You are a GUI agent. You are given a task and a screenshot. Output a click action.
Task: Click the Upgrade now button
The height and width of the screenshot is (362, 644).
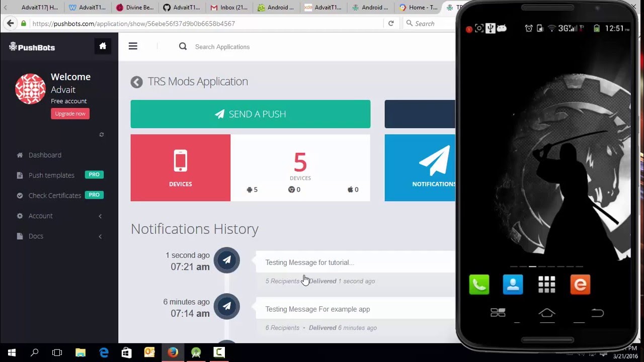70,113
